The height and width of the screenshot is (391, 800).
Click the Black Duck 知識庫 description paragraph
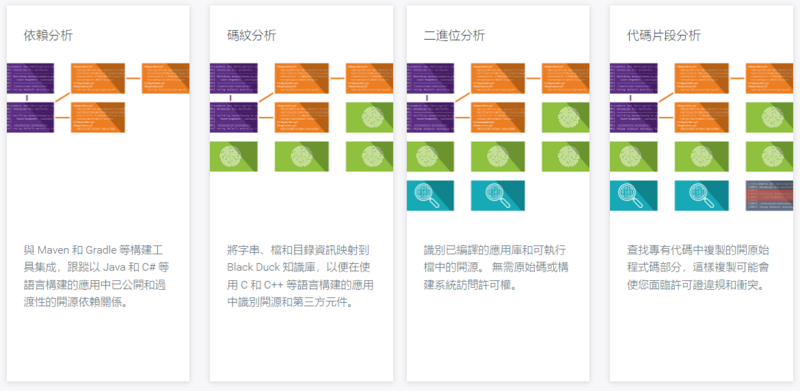(300, 276)
